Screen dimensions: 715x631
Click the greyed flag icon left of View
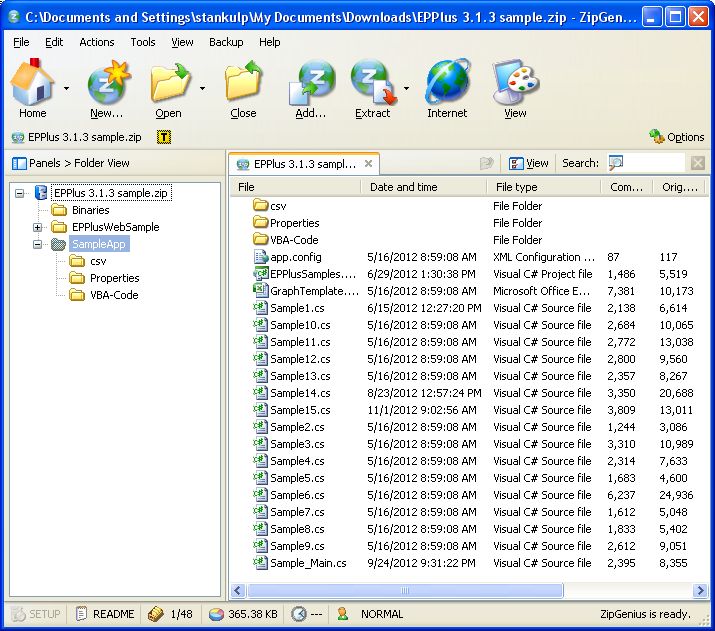tap(487, 163)
